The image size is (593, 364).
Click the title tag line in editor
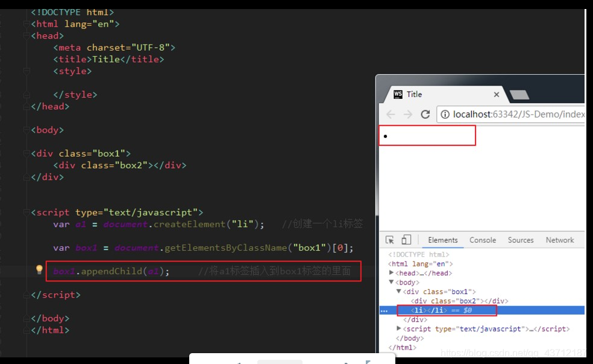[108, 59]
